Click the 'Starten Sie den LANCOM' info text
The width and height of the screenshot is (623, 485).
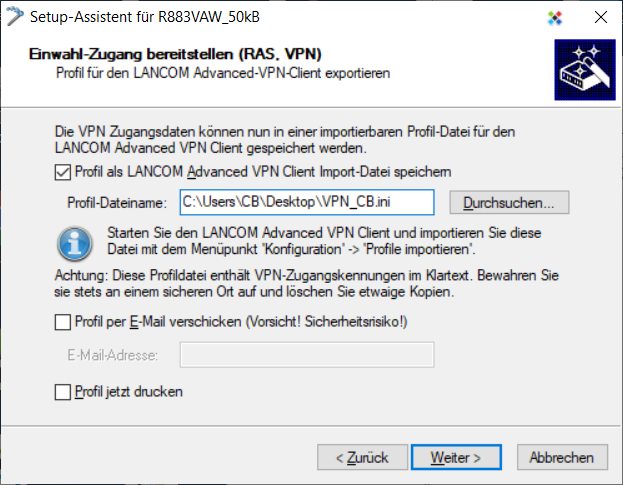(x=324, y=241)
